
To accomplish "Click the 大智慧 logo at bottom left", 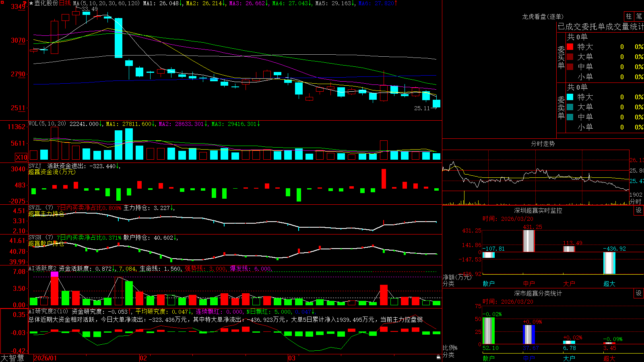I will click(x=12, y=358).
